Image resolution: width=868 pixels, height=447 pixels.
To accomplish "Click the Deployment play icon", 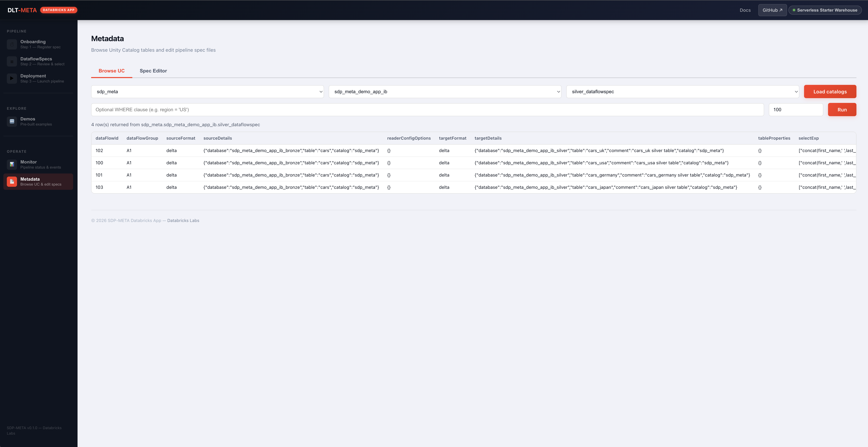I will 12,79.
